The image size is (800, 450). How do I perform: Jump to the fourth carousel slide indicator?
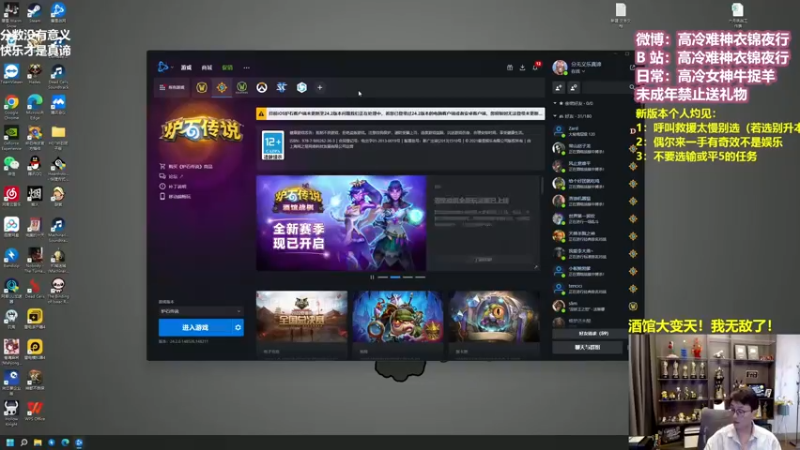(x=420, y=277)
